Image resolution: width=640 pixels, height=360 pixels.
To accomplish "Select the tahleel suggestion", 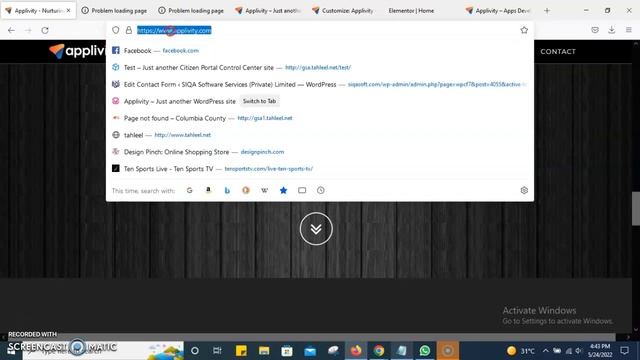I will (x=320, y=135).
